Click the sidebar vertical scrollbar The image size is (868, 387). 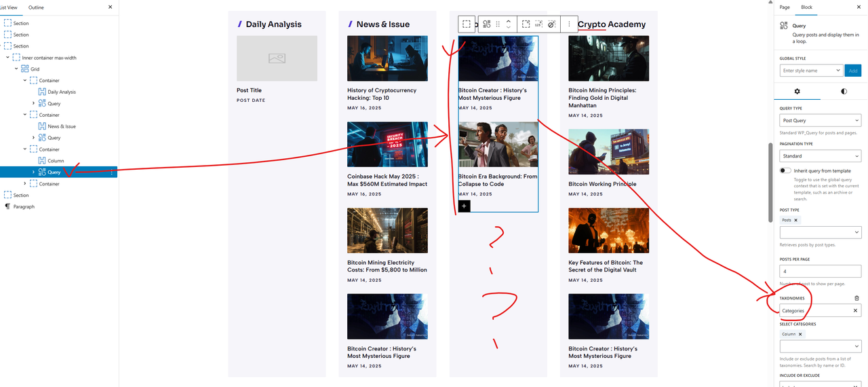pos(770,181)
